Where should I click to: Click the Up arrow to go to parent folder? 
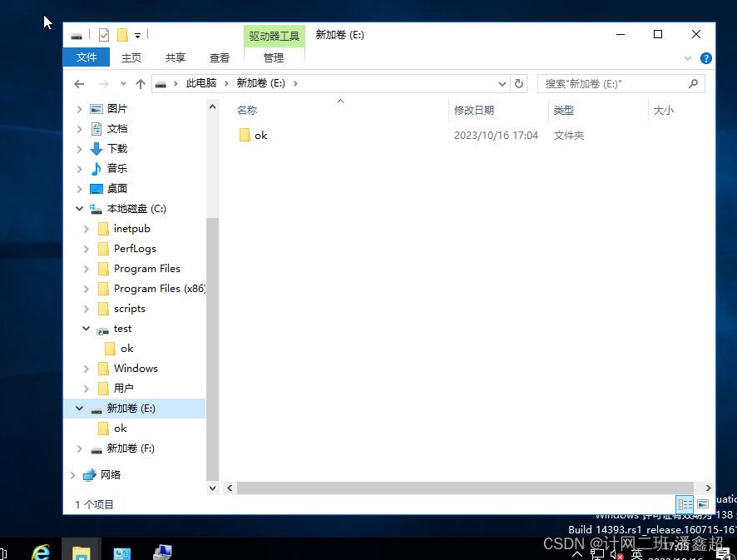[140, 83]
